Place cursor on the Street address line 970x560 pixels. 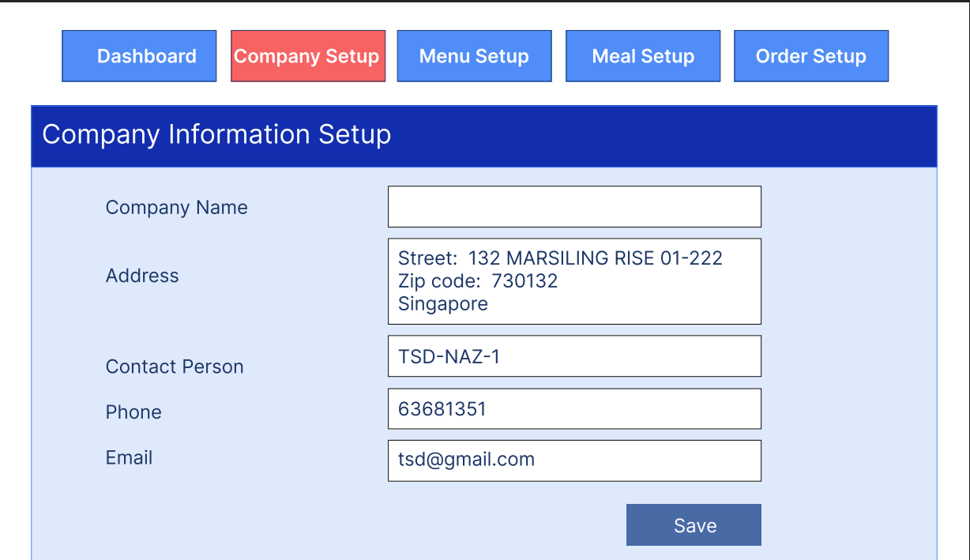(560, 258)
